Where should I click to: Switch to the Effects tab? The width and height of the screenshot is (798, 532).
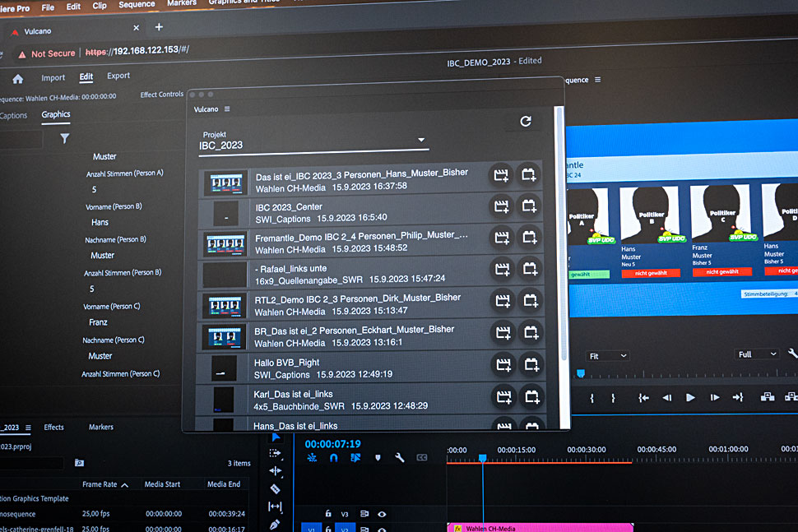[x=54, y=428]
